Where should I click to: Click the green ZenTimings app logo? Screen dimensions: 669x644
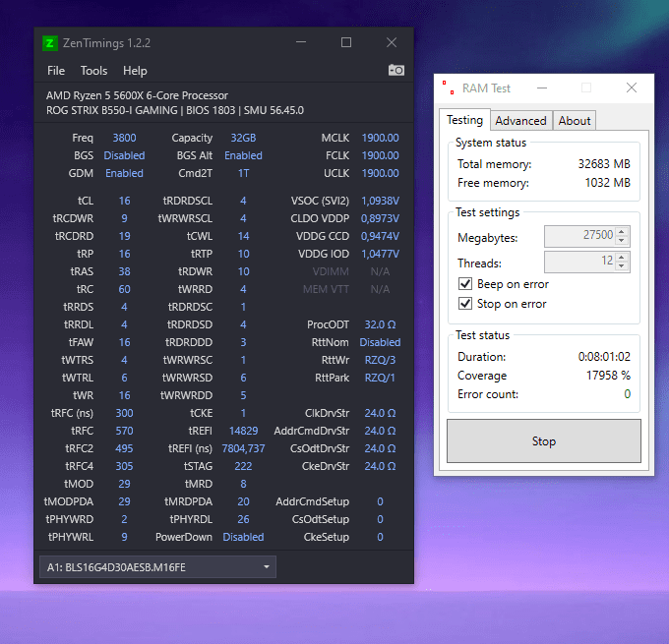pyautogui.click(x=50, y=43)
